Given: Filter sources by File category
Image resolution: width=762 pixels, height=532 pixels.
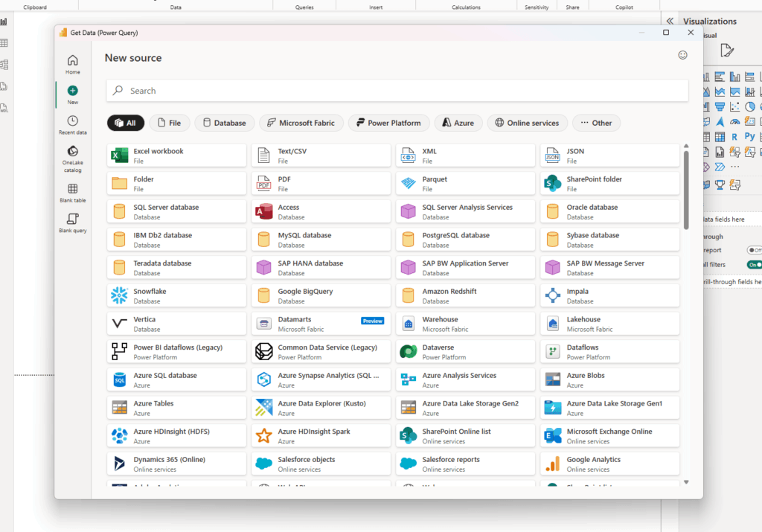Looking at the screenshot, I should pyautogui.click(x=169, y=123).
